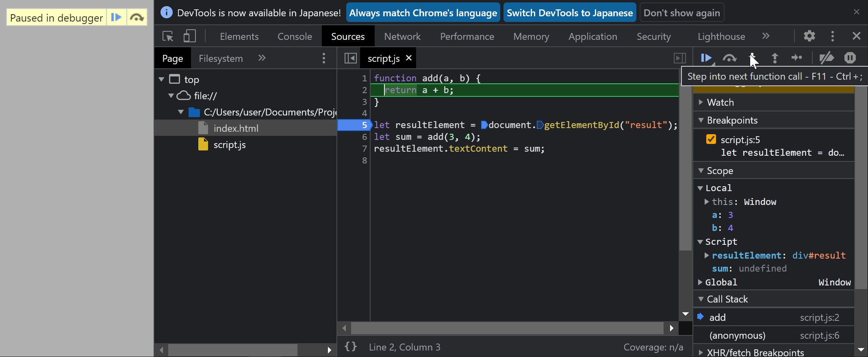Screen dimensions: 868x357
Task: Switch to the Console tab
Action: (295, 37)
